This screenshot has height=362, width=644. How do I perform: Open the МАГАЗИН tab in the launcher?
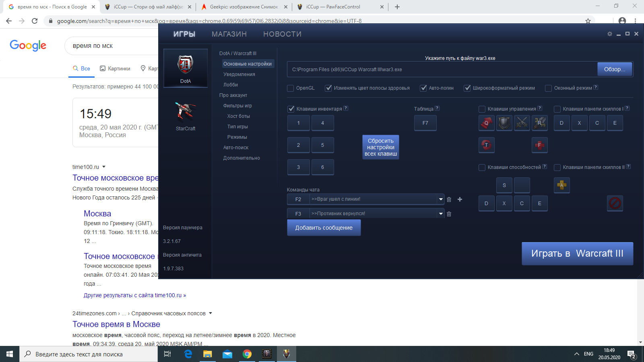(229, 34)
